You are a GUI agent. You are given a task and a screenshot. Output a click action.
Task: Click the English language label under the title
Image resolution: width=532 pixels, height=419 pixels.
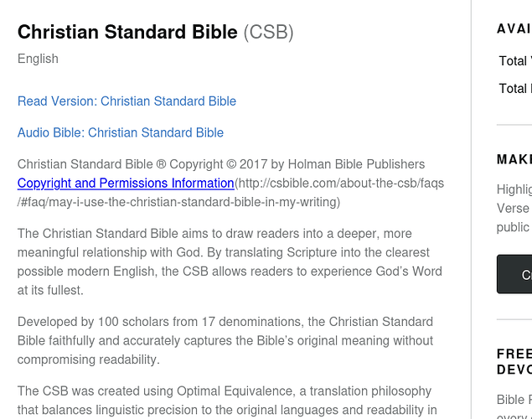tap(38, 59)
